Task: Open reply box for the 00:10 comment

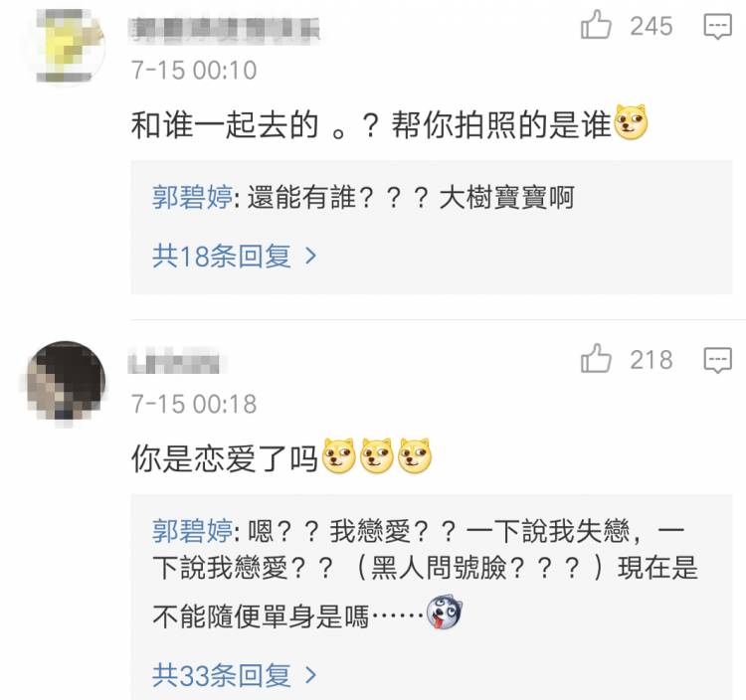Action: coord(718,27)
